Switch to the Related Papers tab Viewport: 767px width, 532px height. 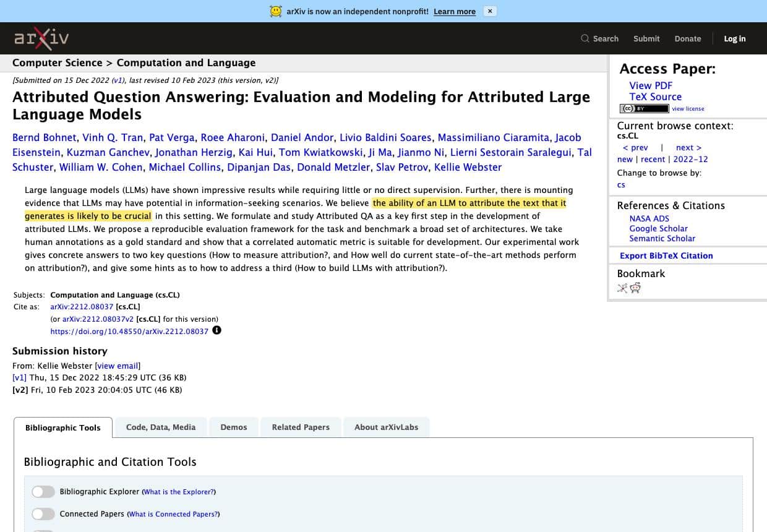coord(301,427)
